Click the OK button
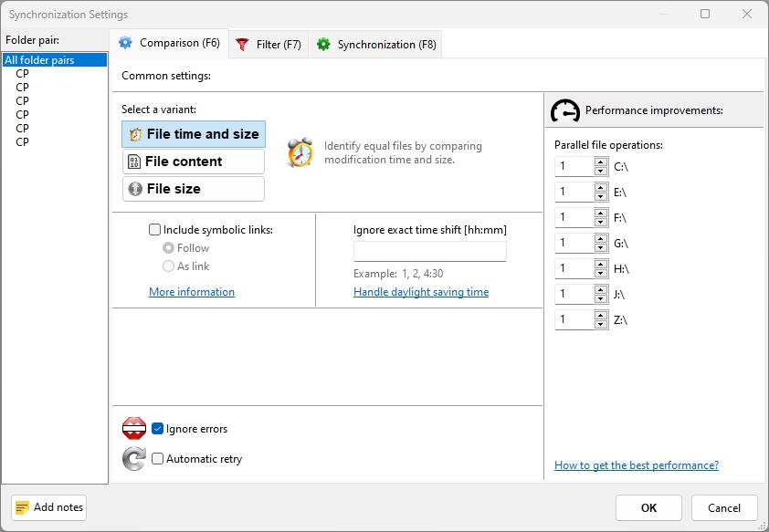 point(648,508)
